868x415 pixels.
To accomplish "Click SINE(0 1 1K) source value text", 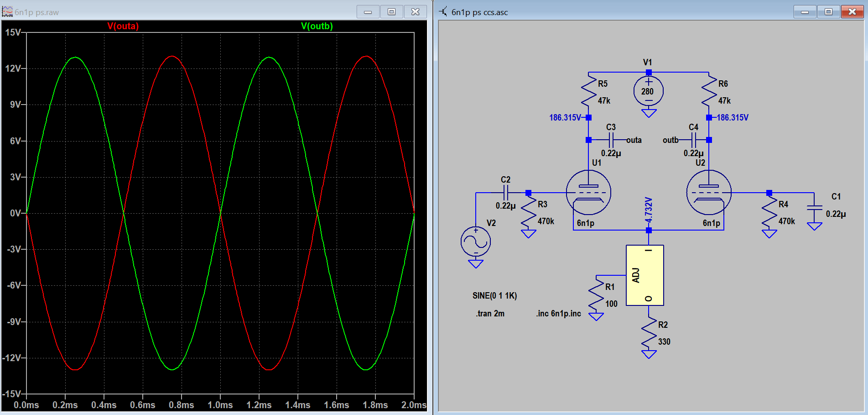I will (x=495, y=296).
